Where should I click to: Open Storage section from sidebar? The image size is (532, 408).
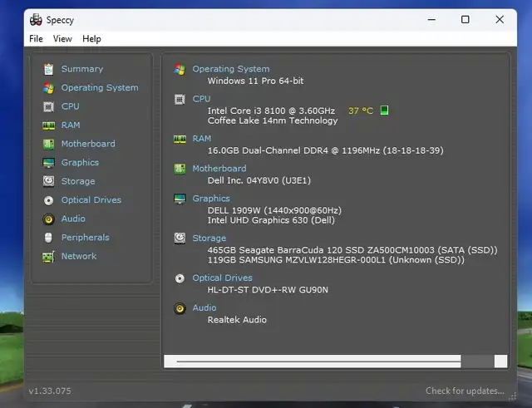click(78, 181)
